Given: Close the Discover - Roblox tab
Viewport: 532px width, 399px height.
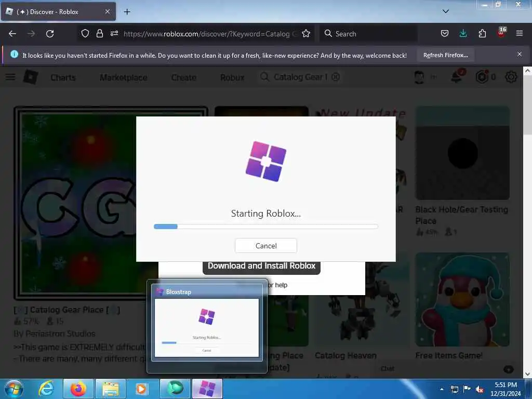Looking at the screenshot, I should pyautogui.click(x=108, y=11).
